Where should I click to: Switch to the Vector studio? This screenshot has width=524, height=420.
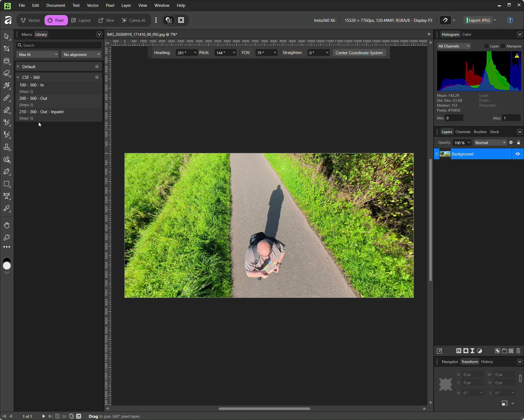coord(31,20)
